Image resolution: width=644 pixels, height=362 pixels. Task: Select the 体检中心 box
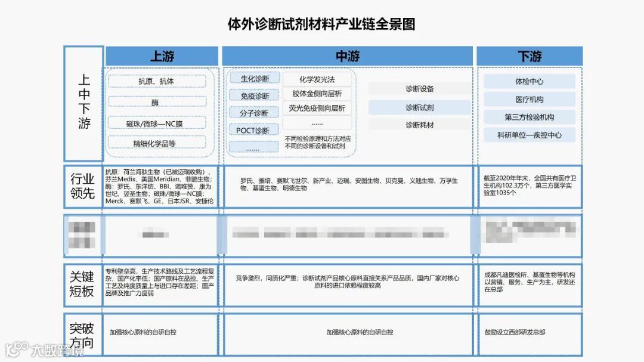click(530, 81)
